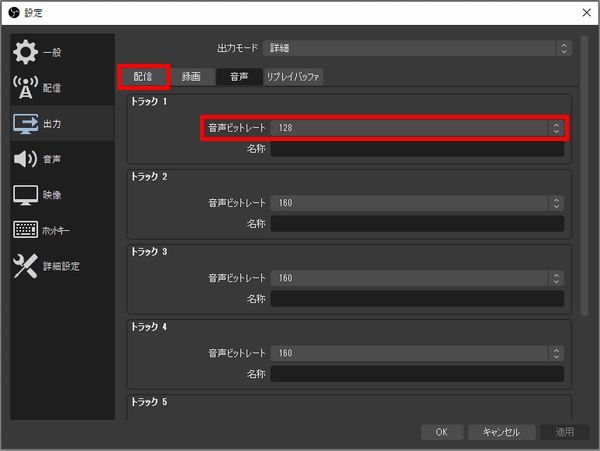Click the トラック 1 名称 text field
Viewport: 600px width, 451px height.
[417, 148]
